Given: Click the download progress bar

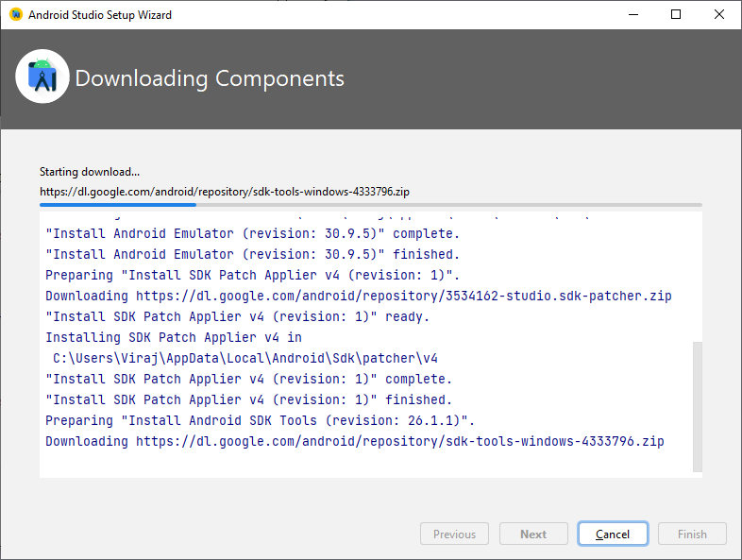Looking at the screenshot, I should tap(370, 205).
